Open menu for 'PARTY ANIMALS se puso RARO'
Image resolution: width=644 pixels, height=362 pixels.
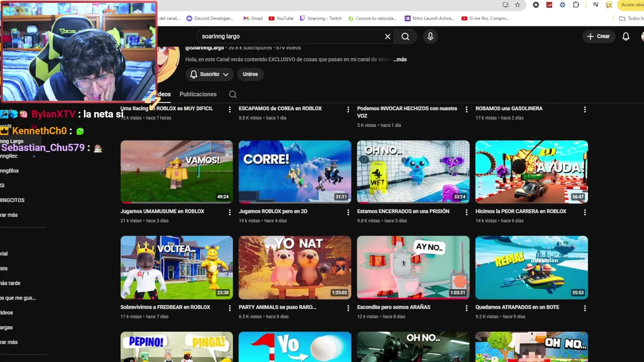tap(348, 308)
